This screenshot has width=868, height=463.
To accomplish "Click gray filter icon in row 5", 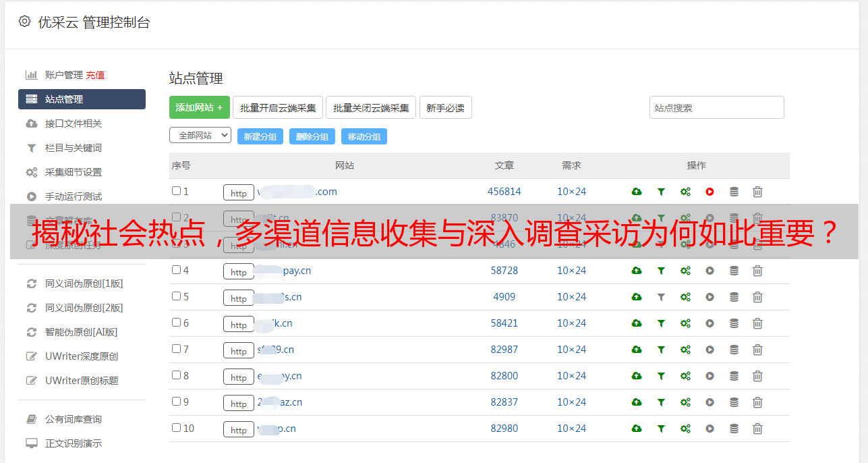I will tap(661, 297).
